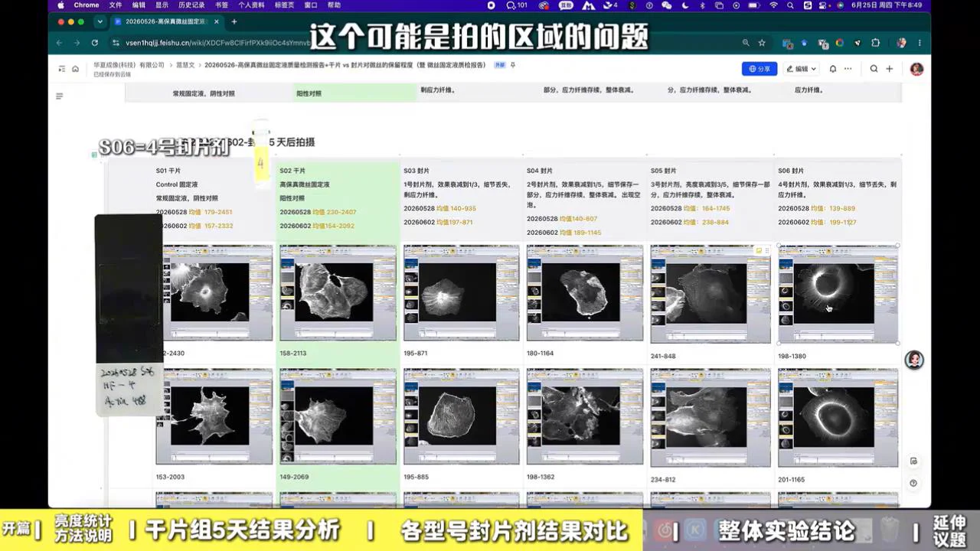Open S06 screenshot above label 201-1165
The image size is (980, 551).
pos(838,418)
